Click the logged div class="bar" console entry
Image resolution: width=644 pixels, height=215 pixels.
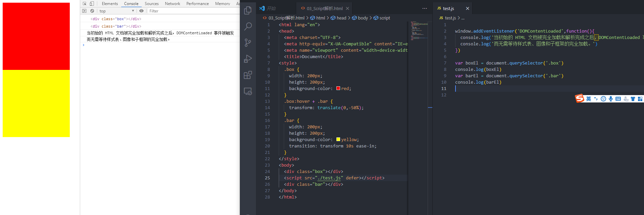pos(116,26)
